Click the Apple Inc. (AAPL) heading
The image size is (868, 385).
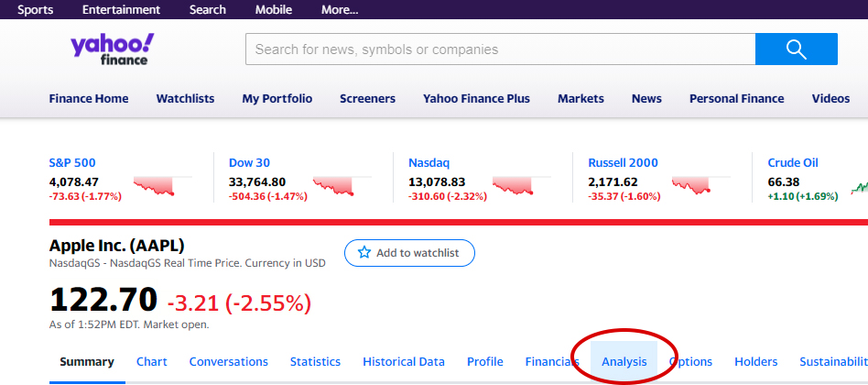point(117,246)
